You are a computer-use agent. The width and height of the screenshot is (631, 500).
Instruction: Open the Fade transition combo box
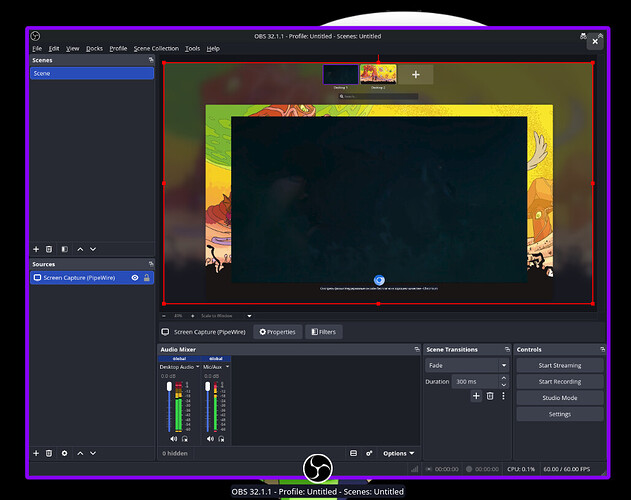click(x=467, y=365)
